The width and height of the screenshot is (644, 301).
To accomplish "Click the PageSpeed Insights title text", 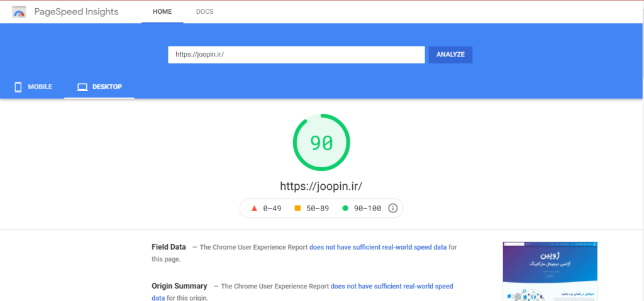I will pyautogui.click(x=76, y=12).
